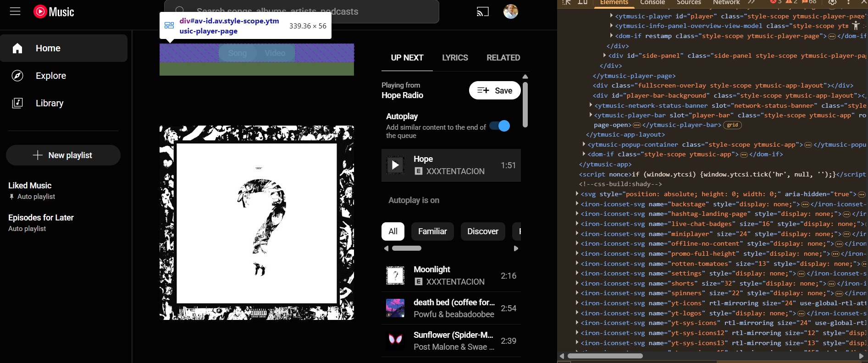Open the UP NEXT tab

(x=407, y=58)
